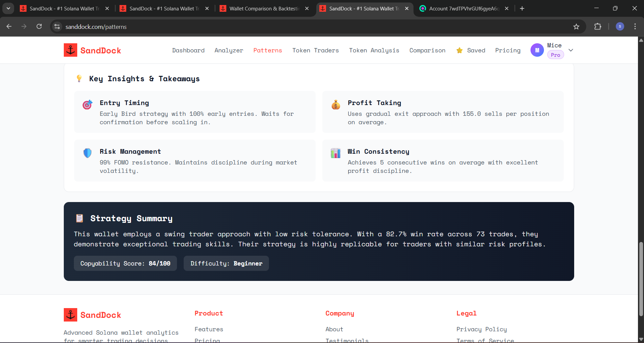Click the scrollbar down arrow
644x343 pixels.
coord(641,339)
